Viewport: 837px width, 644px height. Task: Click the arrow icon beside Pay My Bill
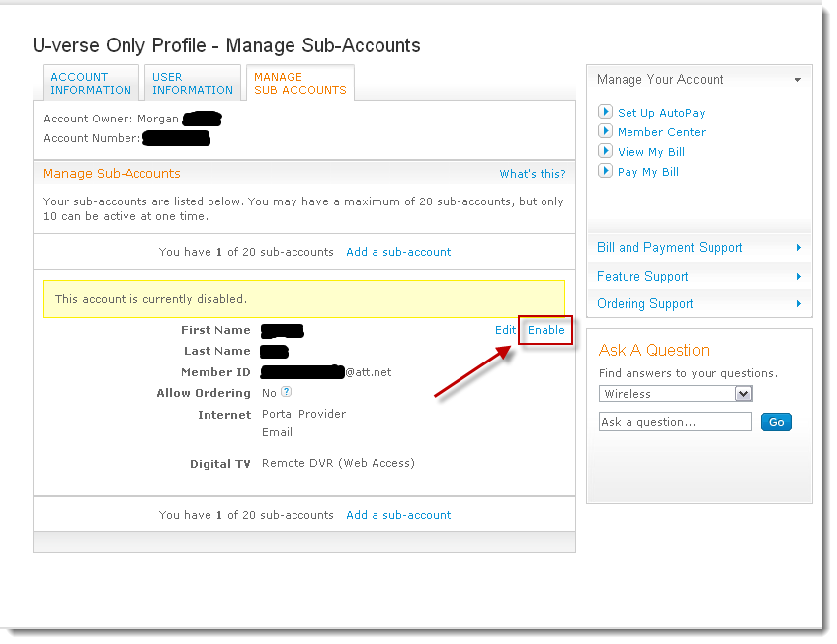pyautogui.click(x=606, y=171)
